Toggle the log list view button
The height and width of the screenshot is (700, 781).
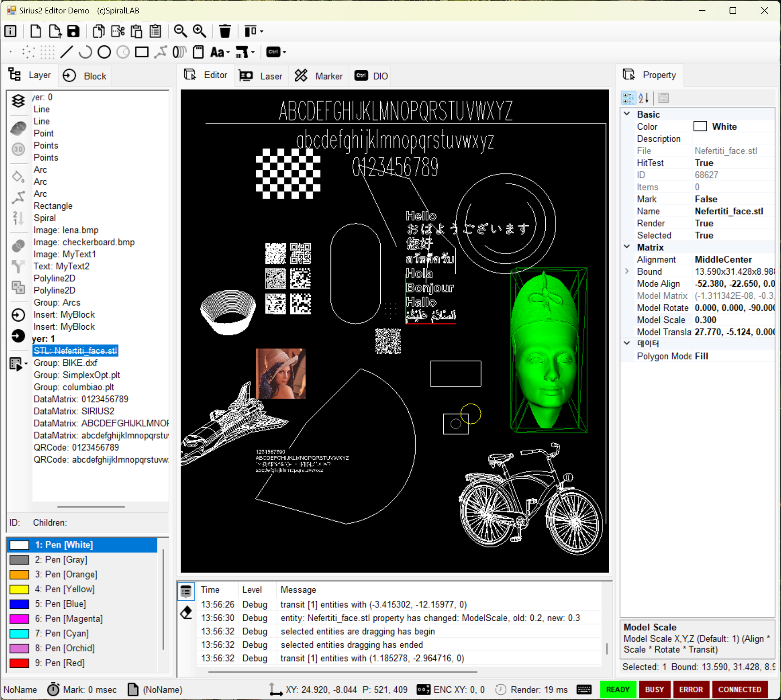click(186, 591)
